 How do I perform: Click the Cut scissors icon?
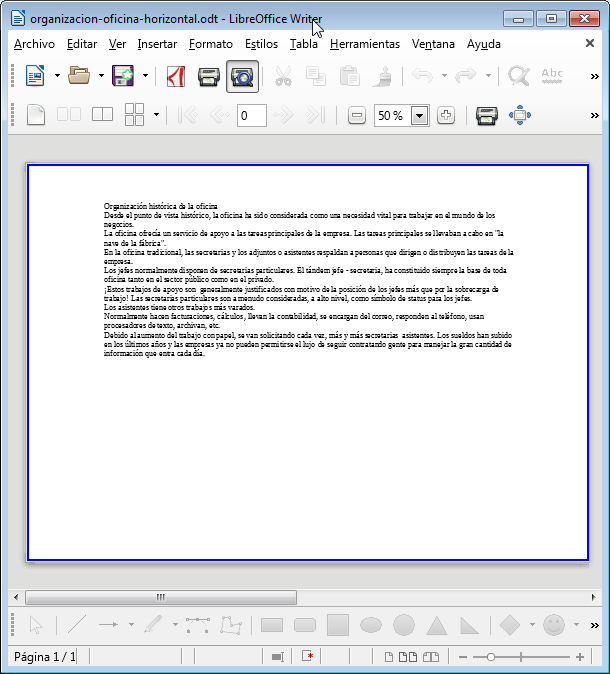point(283,76)
